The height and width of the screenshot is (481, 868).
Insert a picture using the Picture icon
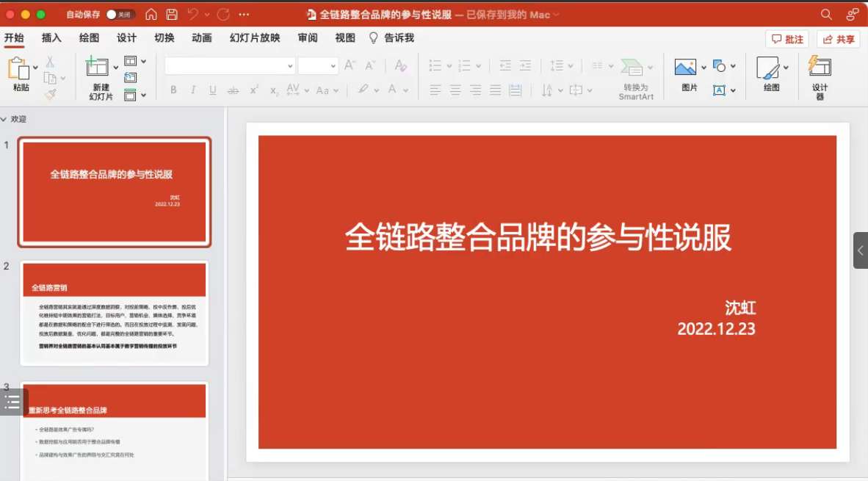coord(685,68)
